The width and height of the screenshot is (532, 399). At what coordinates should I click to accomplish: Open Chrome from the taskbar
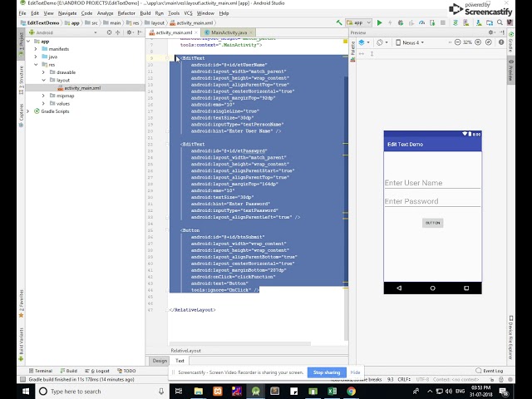[351, 392]
